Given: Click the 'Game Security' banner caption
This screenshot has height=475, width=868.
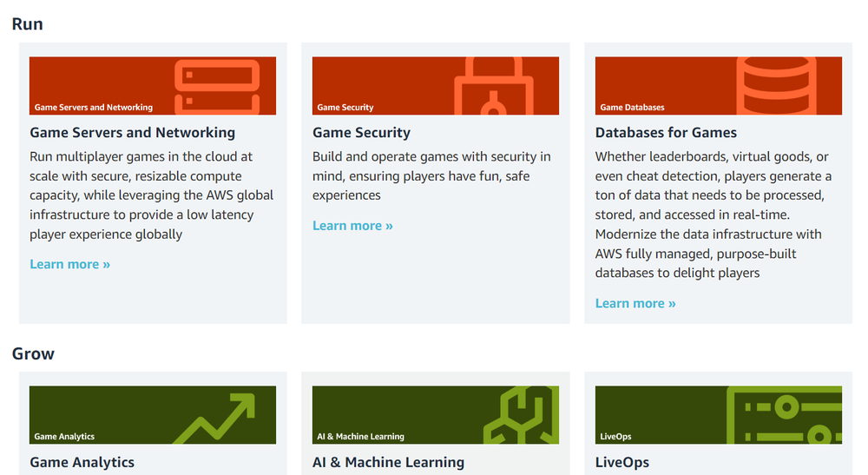Looking at the screenshot, I should pyautogui.click(x=345, y=108).
